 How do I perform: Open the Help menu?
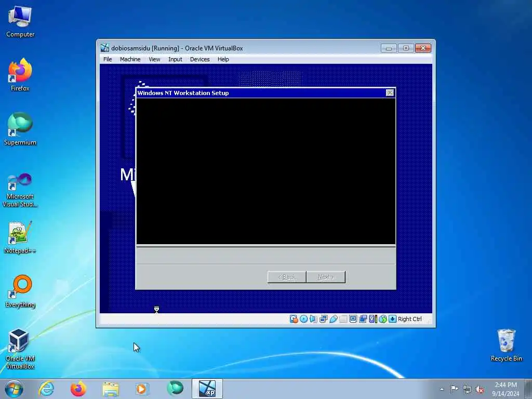pos(223,59)
